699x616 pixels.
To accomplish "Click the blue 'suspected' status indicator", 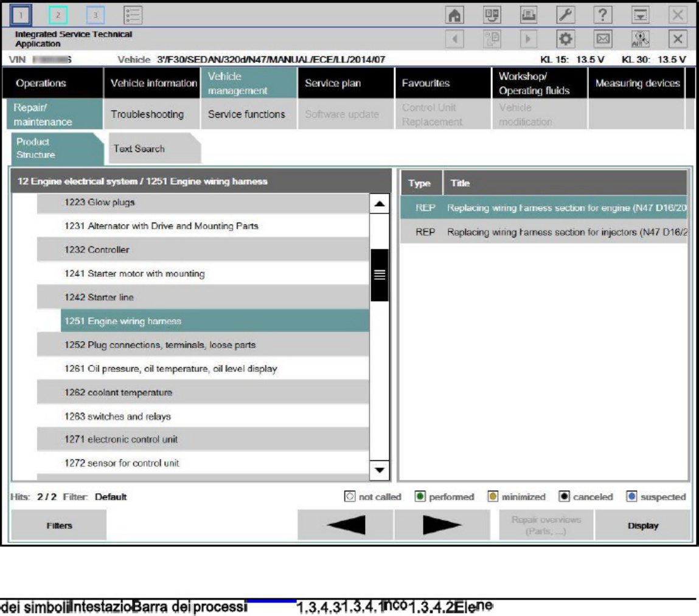I will coord(631,497).
